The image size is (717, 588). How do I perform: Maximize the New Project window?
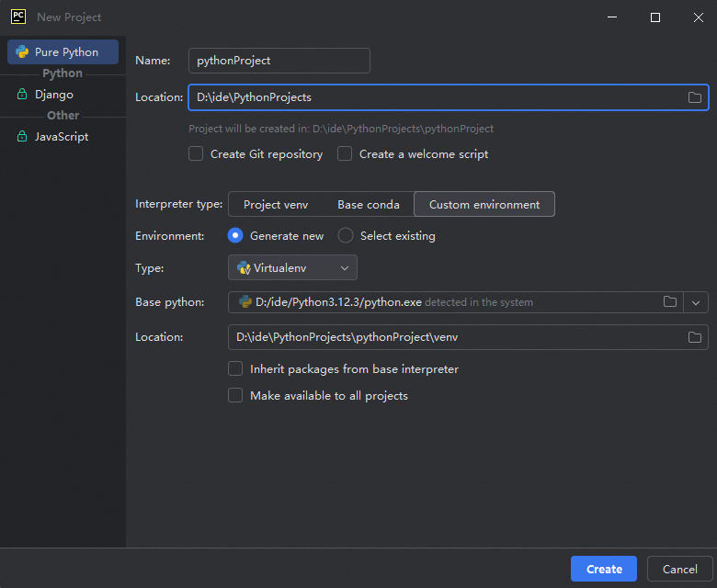click(x=654, y=17)
